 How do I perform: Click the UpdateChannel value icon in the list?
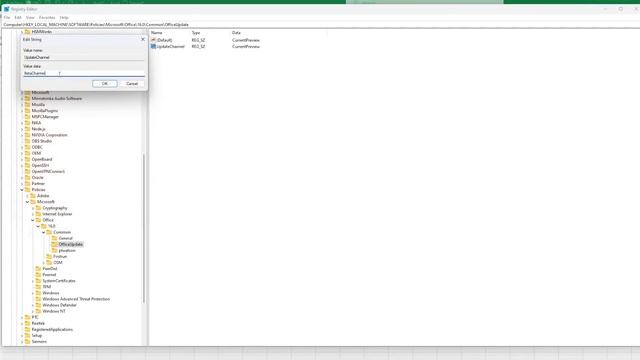point(153,47)
